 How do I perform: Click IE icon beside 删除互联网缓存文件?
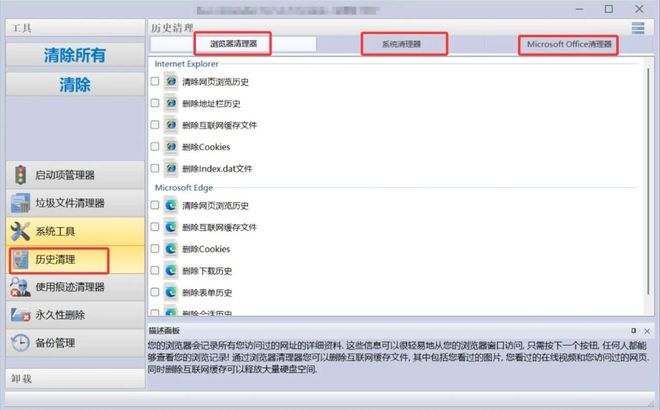tap(170, 125)
